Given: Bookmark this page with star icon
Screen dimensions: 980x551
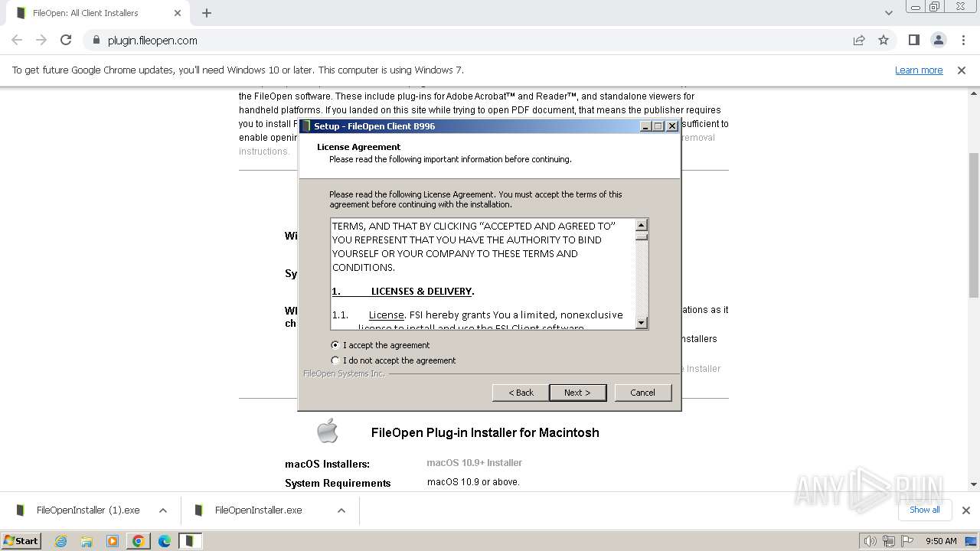Looking at the screenshot, I should click(x=884, y=41).
